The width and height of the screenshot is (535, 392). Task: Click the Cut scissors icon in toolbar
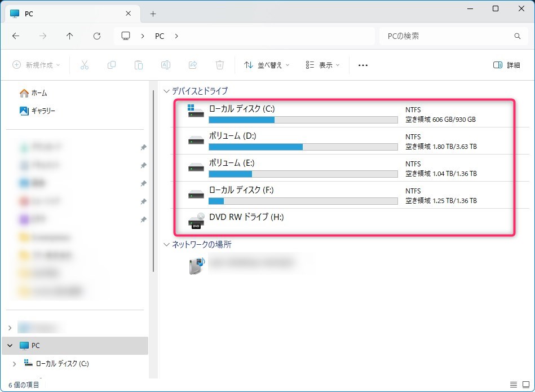pyautogui.click(x=85, y=65)
